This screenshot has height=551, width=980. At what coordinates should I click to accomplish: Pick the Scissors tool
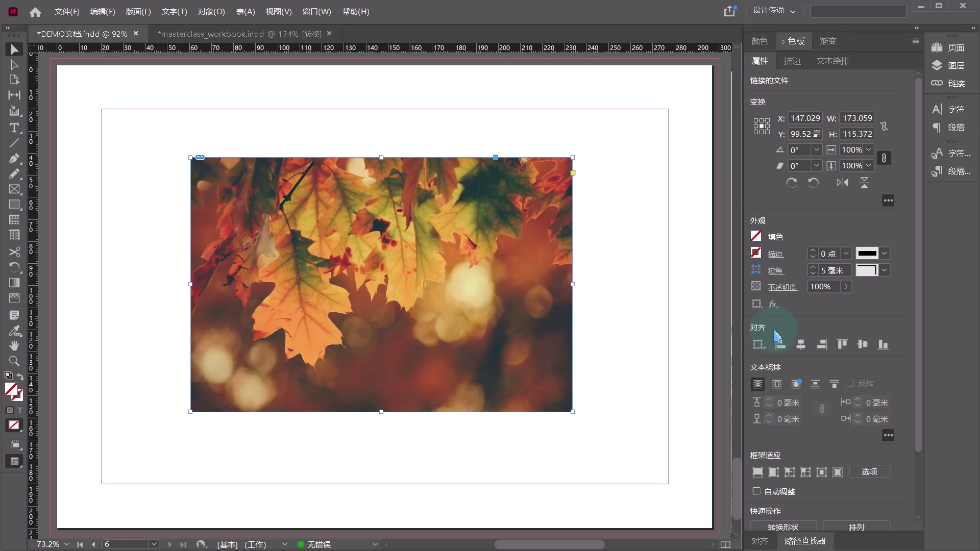click(14, 252)
